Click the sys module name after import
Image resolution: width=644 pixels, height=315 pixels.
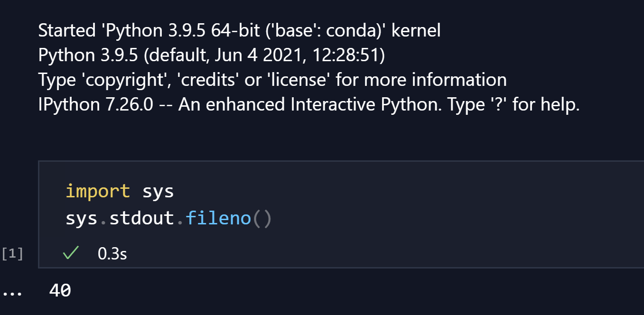coord(159,191)
